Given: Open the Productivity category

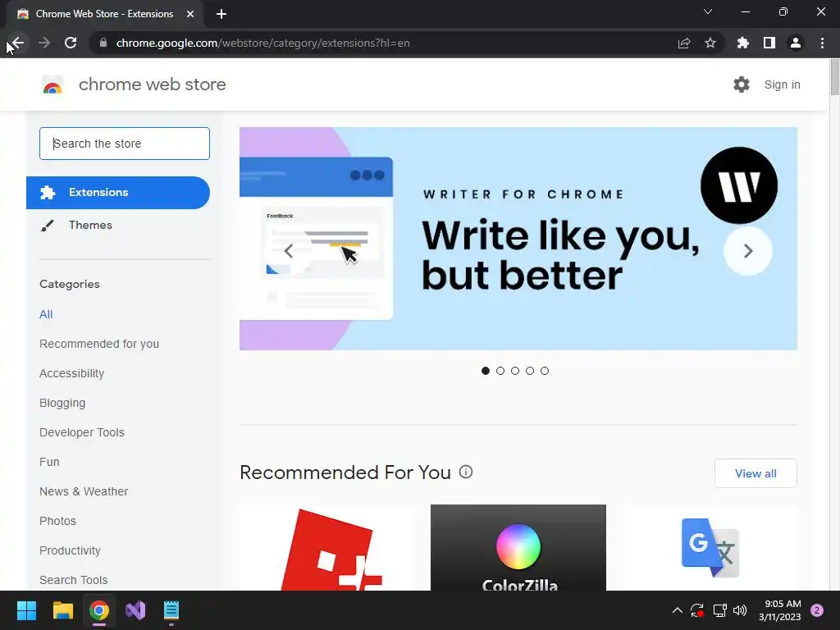Looking at the screenshot, I should pos(71,550).
